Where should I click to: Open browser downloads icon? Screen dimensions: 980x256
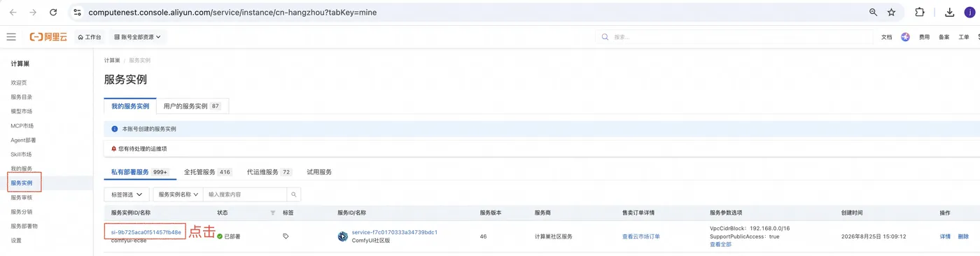(x=950, y=12)
